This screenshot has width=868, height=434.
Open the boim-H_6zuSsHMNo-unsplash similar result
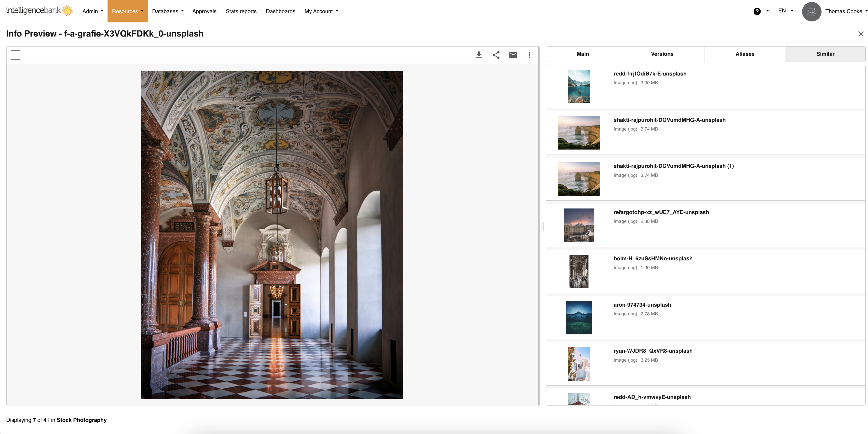pyautogui.click(x=653, y=258)
